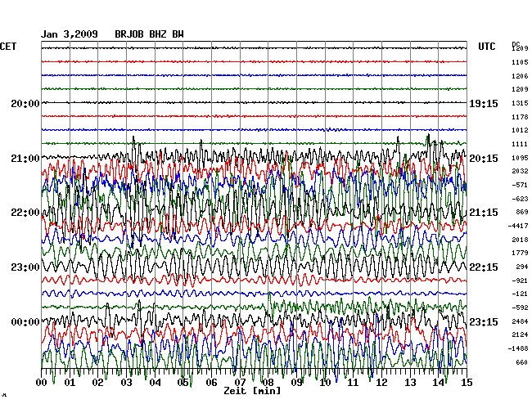This screenshot has width=532, height=404.
Task: Click minute-axis tick label '14'
Action: tap(439, 383)
